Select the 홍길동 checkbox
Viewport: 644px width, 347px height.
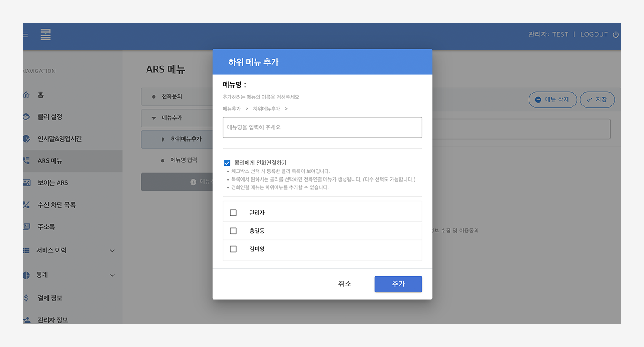(233, 231)
